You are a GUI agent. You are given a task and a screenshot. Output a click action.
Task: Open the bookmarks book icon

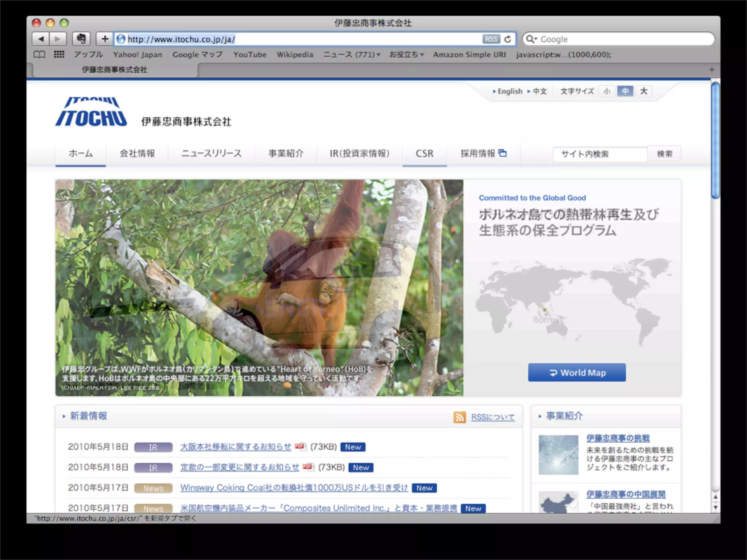[x=39, y=55]
